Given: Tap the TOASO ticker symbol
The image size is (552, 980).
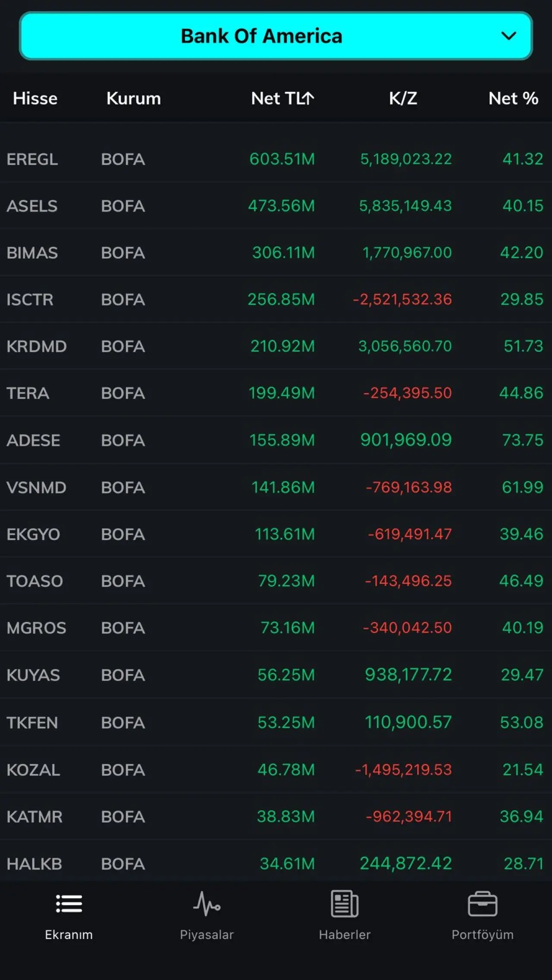Looking at the screenshot, I should [34, 581].
